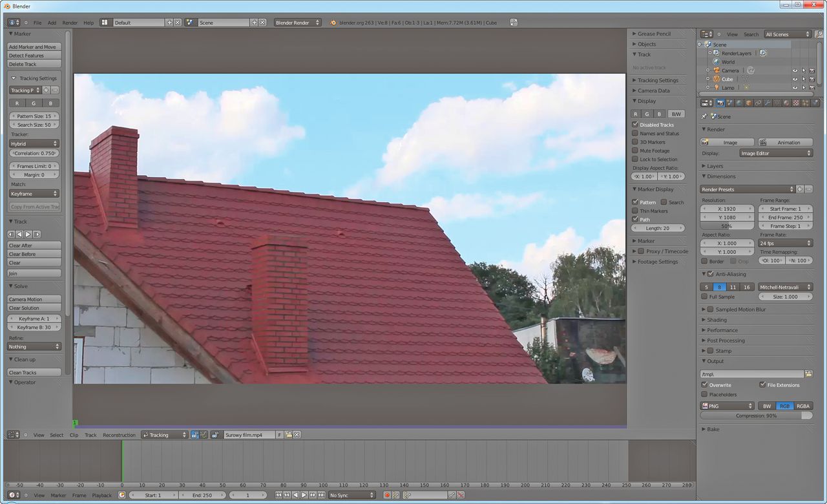Image resolution: width=827 pixels, height=504 pixels.
Task: Open the Help menu
Action: [89, 23]
